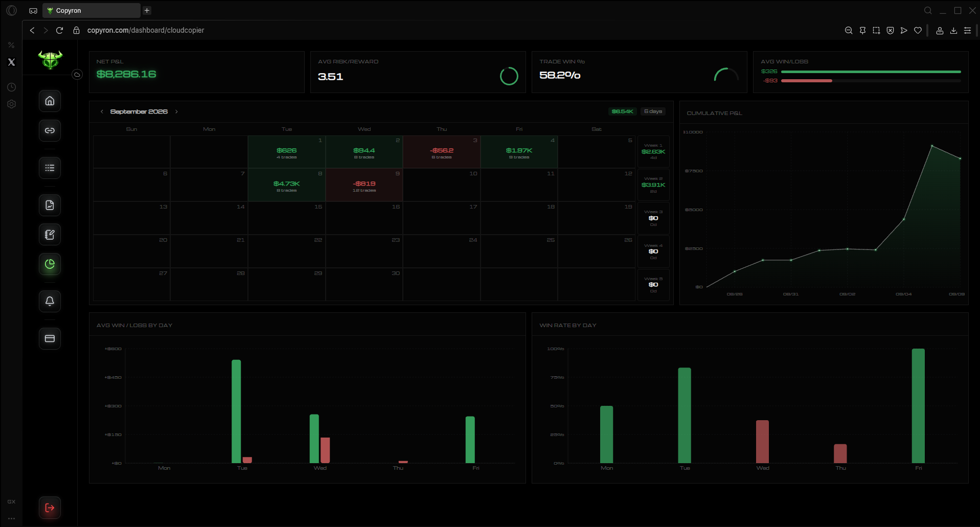Click the monthly total $6.54K badge
This screenshot has width=980, height=527.
coord(622,111)
